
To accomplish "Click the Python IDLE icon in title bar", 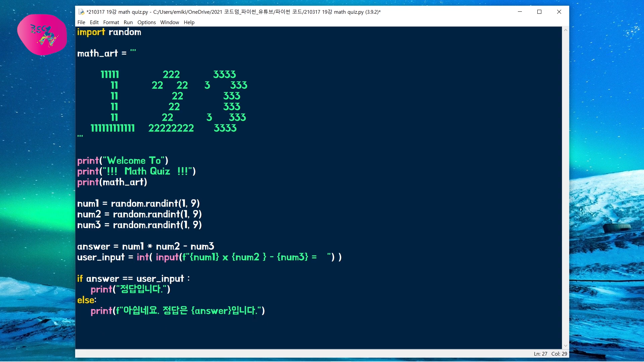I will click(81, 12).
